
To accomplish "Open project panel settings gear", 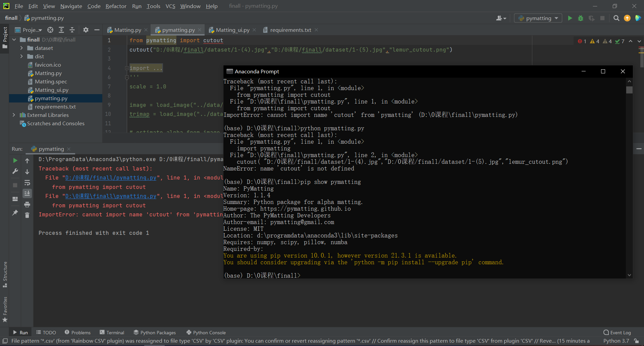I will click(x=86, y=30).
